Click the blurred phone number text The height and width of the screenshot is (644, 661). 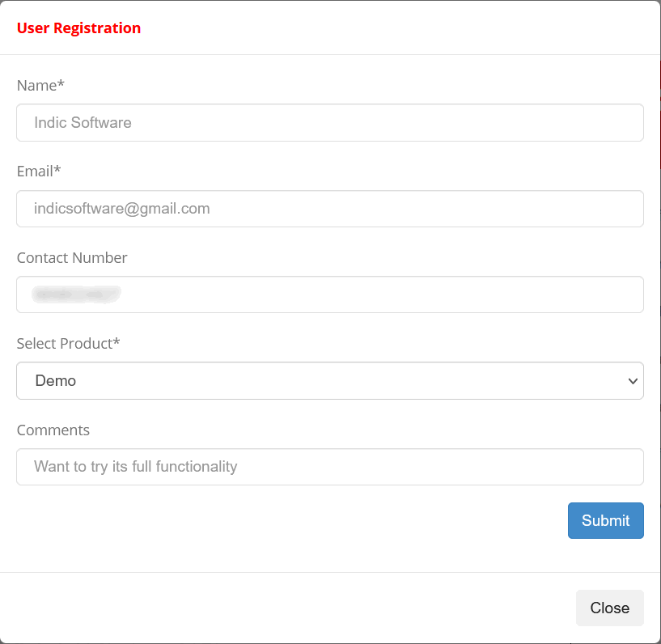76,294
